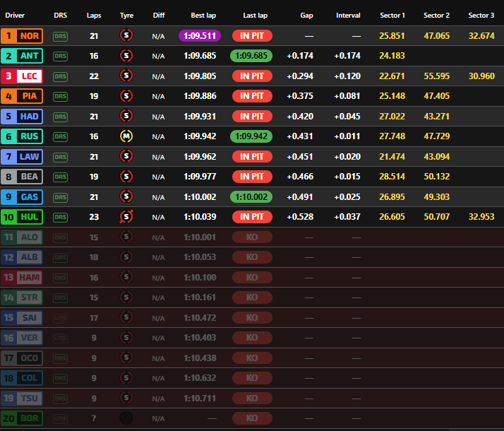Viewport: 504px width, 431px height.
Task: Click the DRS badge in Leclerc's row
Action: tap(61, 76)
